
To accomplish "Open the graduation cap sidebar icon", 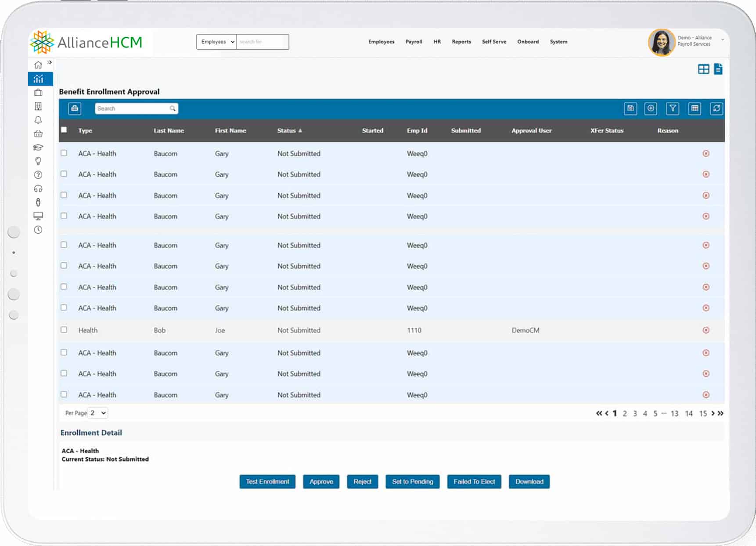I will (x=38, y=147).
